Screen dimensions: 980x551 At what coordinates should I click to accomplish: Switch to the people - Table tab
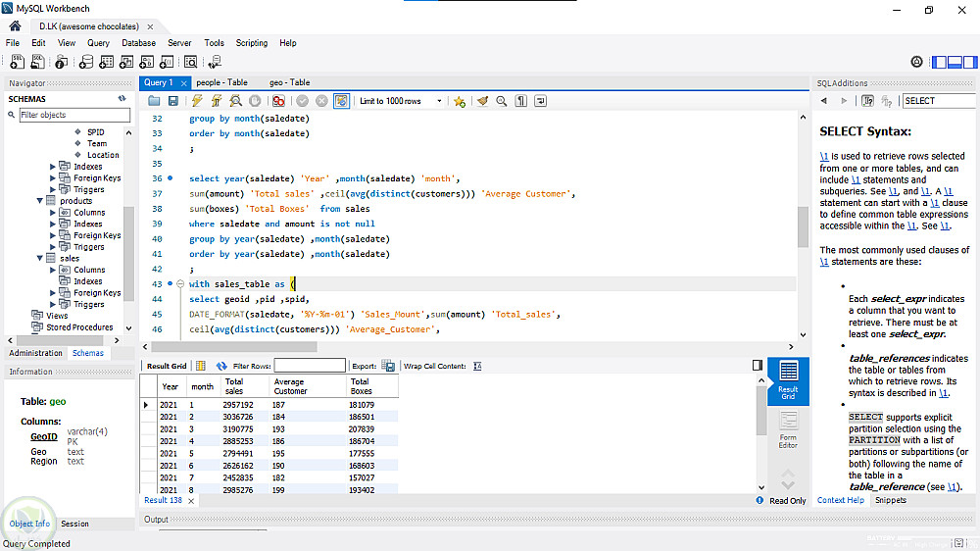click(221, 82)
